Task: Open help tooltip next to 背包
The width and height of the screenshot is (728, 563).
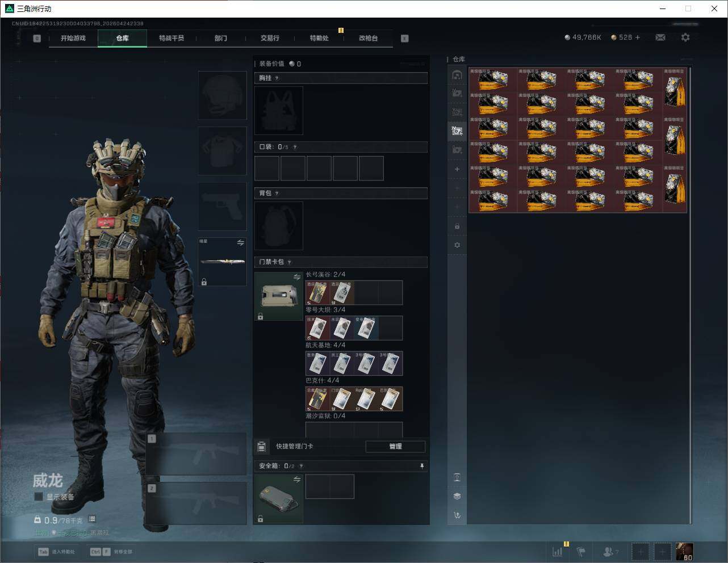Action: coord(277,194)
